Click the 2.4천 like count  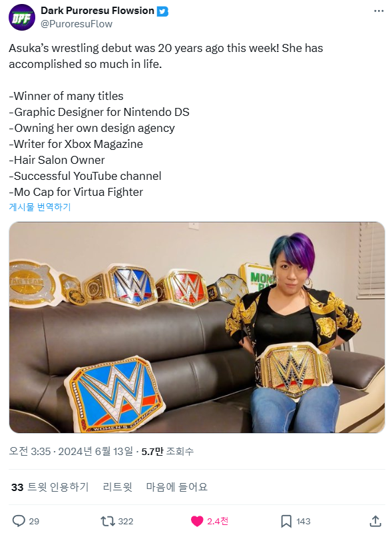(x=218, y=521)
